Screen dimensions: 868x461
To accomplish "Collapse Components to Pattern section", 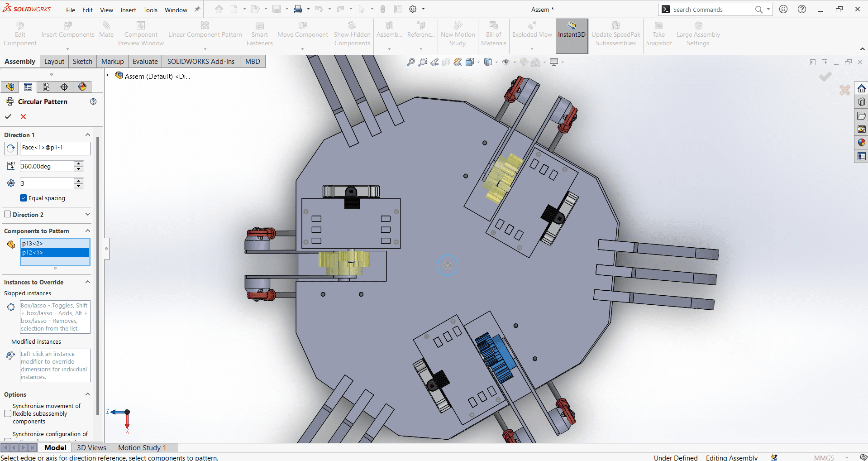I will click(88, 230).
